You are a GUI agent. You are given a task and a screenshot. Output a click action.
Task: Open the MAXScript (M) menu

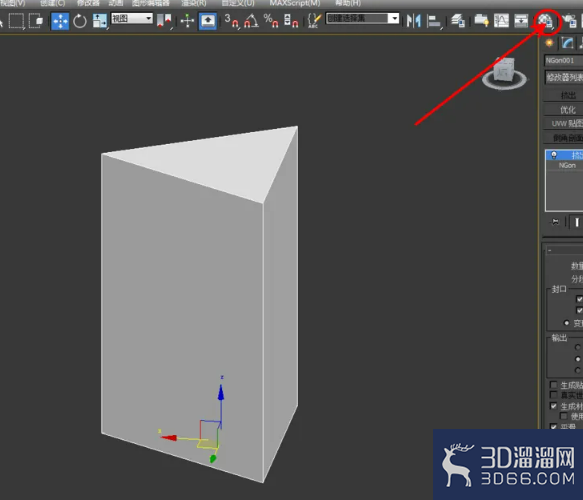[x=295, y=3]
